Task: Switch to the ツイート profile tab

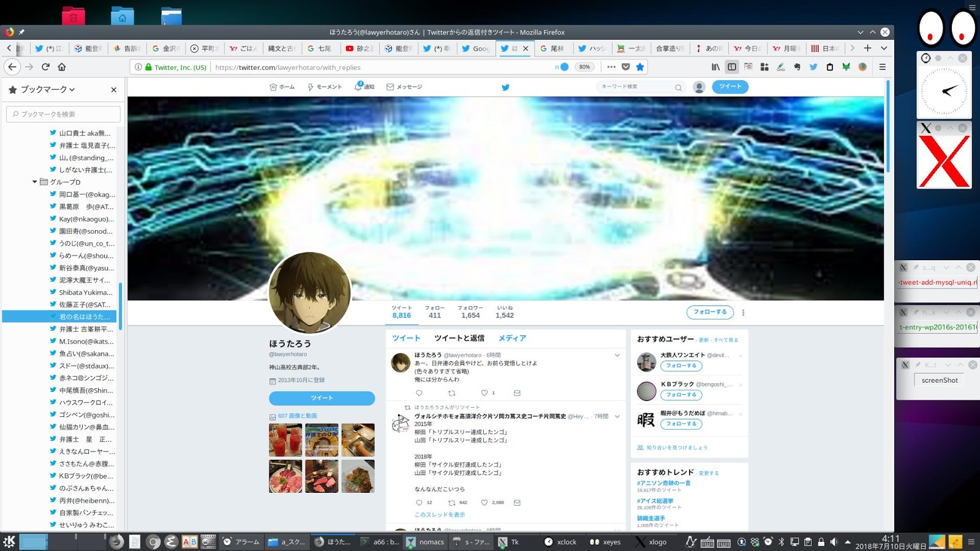Action: pyautogui.click(x=406, y=338)
